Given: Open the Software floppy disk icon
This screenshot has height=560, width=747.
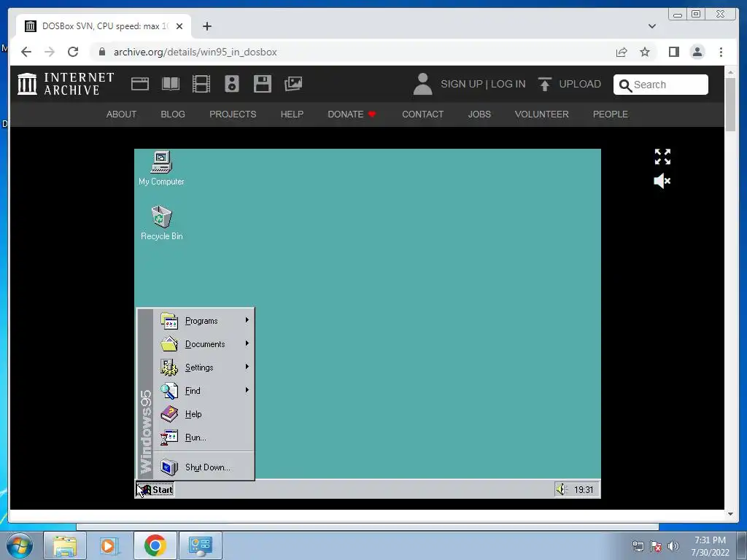Looking at the screenshot, I should (263, 84).
